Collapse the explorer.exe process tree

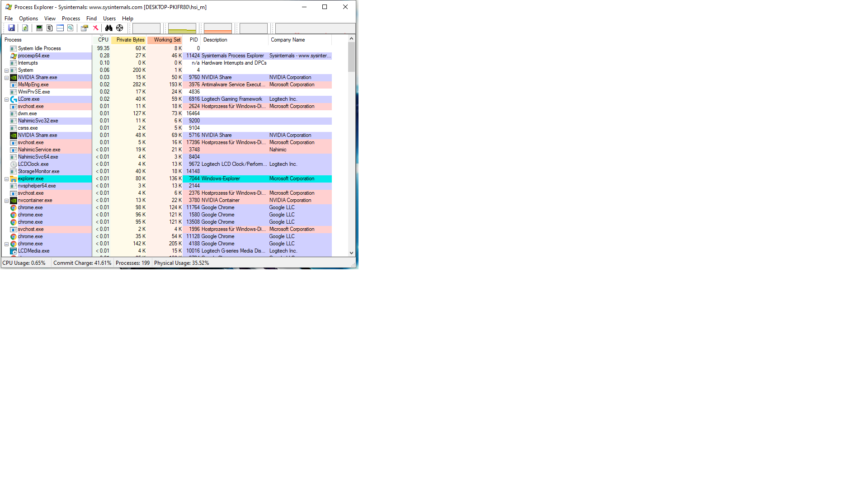7,179
